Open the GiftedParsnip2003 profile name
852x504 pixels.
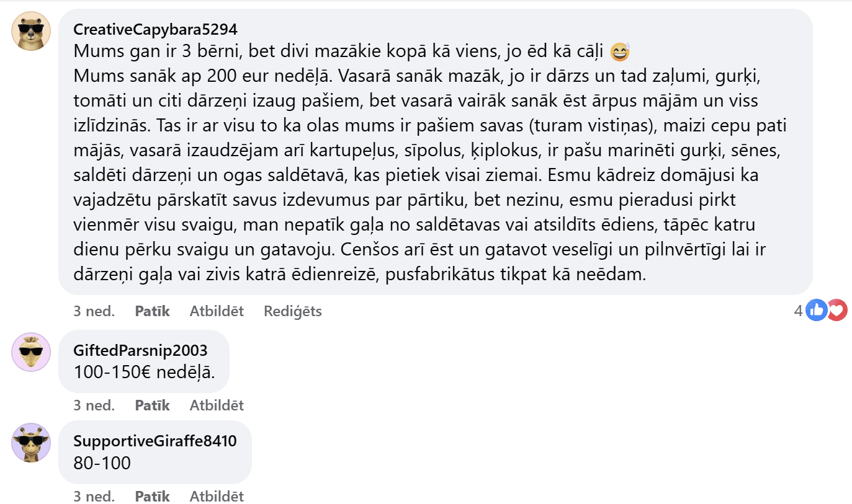(140, 350)
